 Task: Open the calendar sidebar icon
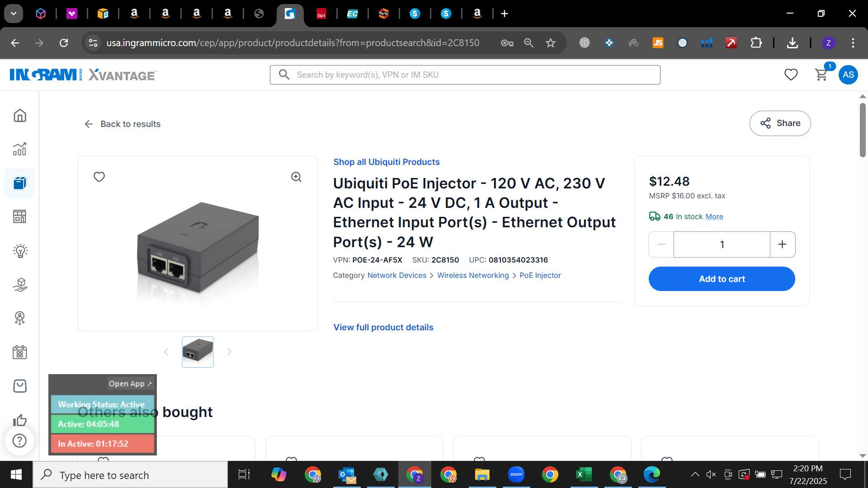19,352
